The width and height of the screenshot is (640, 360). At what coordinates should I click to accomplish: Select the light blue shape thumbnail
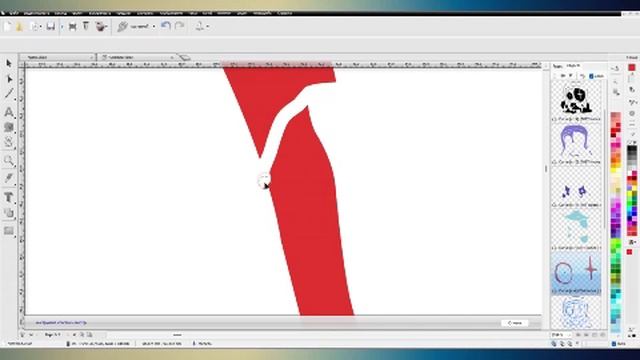coord(576,229)
